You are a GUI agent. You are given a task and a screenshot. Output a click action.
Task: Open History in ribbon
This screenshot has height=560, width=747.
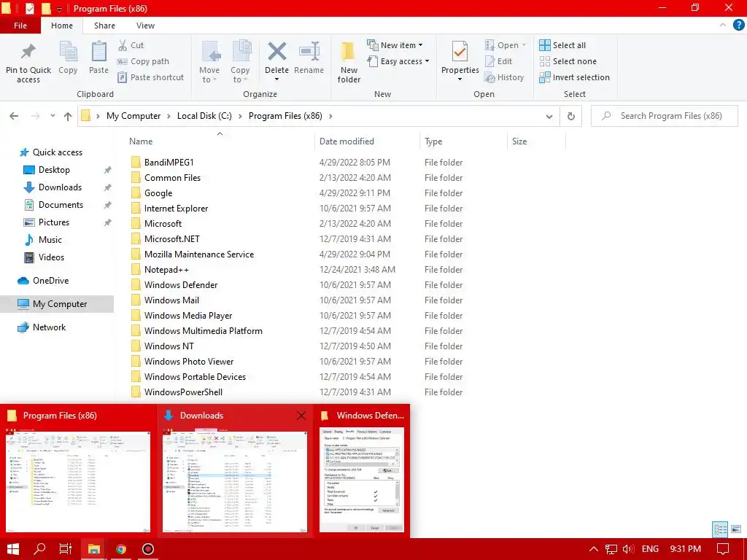504,77
